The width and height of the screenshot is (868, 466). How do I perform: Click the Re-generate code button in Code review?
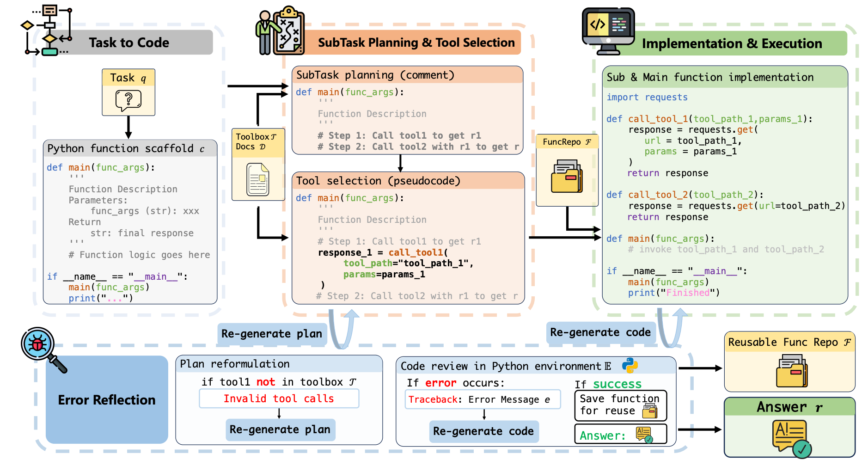pos(483,431)
